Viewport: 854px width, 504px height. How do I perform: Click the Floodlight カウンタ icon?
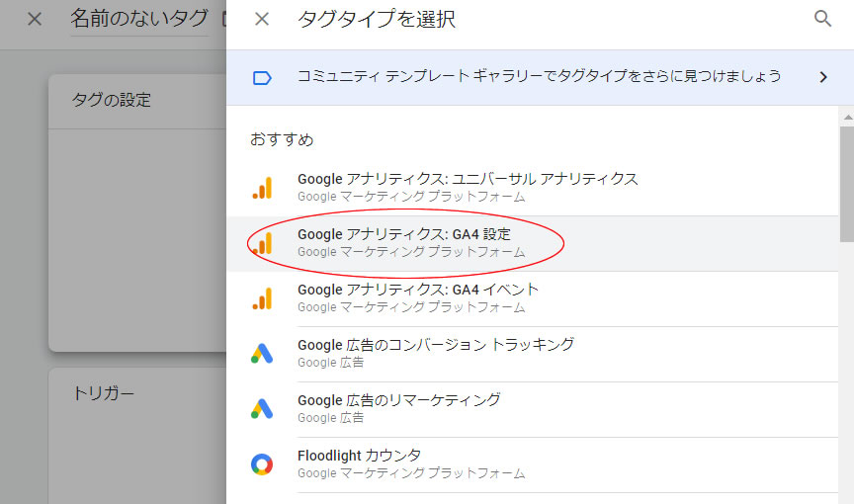pos(262,464)
